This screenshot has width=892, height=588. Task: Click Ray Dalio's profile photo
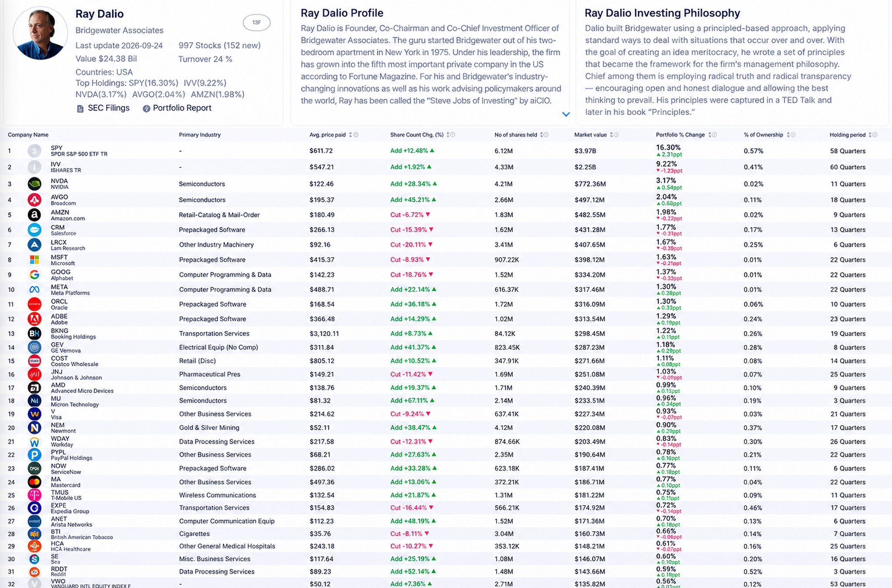tap(41, 34)
